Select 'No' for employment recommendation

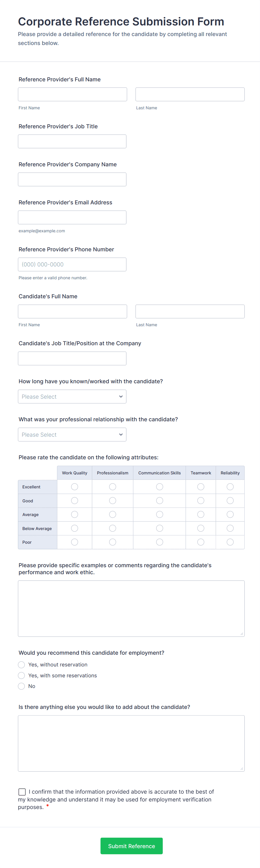point(22,686)
